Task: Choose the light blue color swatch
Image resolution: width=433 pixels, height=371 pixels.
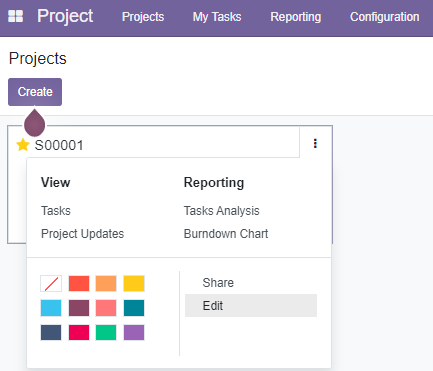Action: 51,308
